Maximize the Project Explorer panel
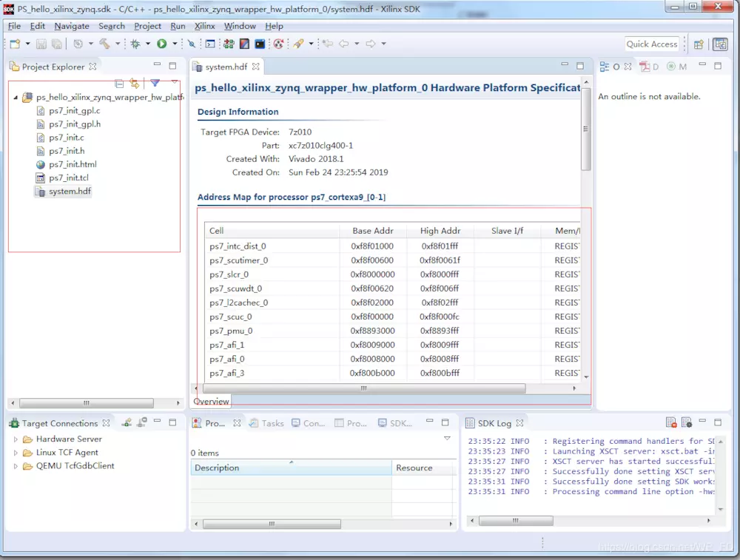 (x=172, y=67)
